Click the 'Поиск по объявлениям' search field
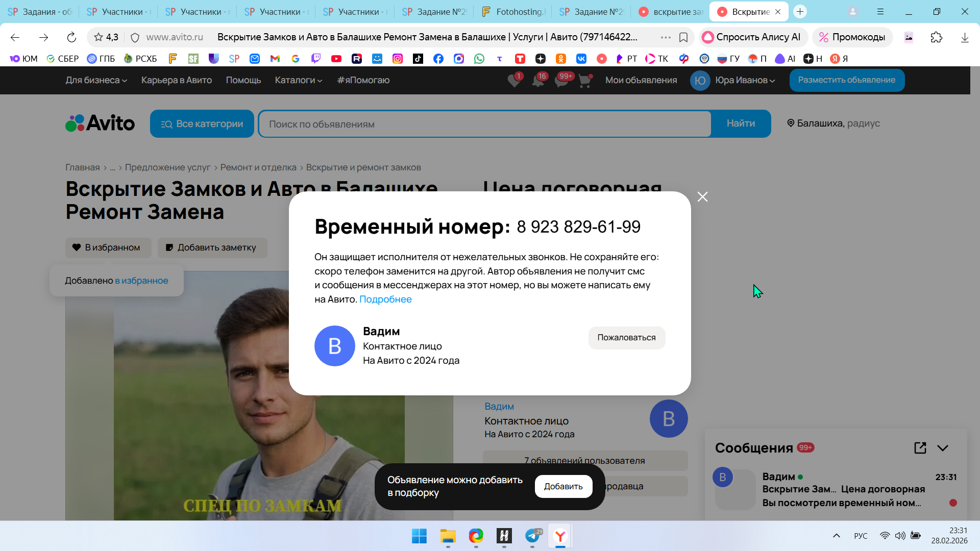Image resolution: width=980 pixels, height=551 pixels. click(484, 124)
